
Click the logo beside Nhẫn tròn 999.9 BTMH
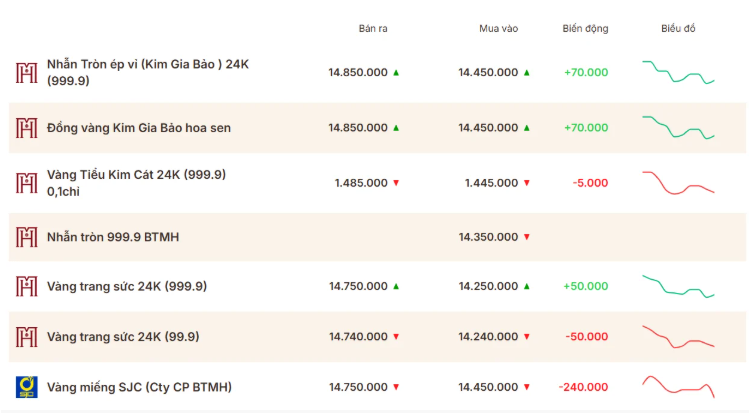click(x=26, y=237)
